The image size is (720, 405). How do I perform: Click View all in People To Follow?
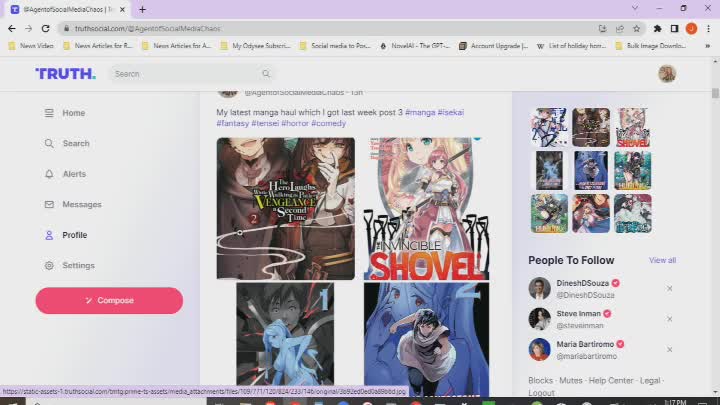point(662,260)
